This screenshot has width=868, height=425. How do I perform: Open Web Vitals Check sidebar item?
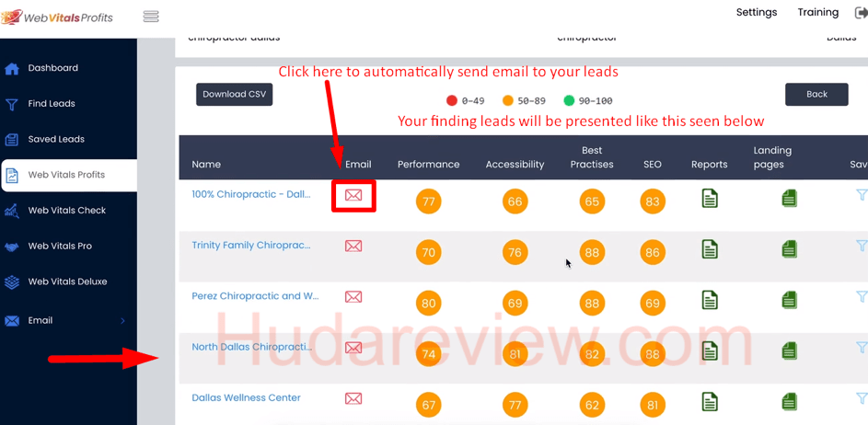tap(67, 211)
